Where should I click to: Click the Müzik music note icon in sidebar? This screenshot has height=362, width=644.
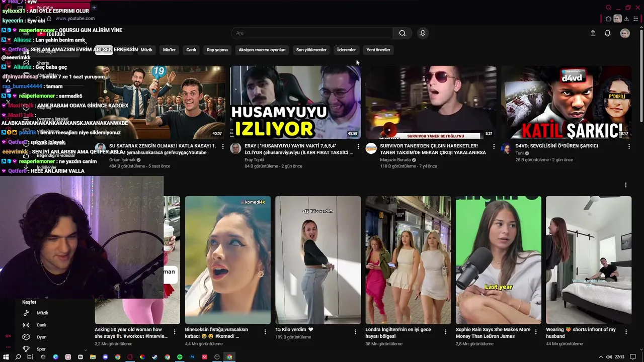[x=26, y=313]
